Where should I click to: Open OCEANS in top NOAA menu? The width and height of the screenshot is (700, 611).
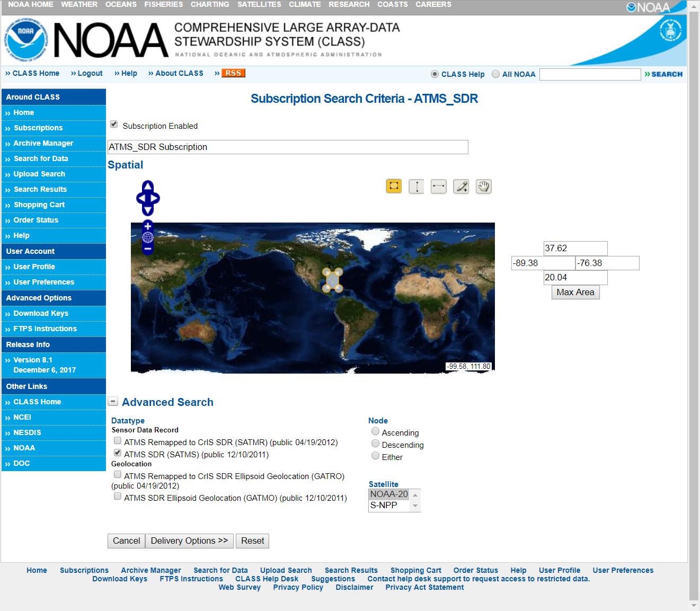pos(121,4)
